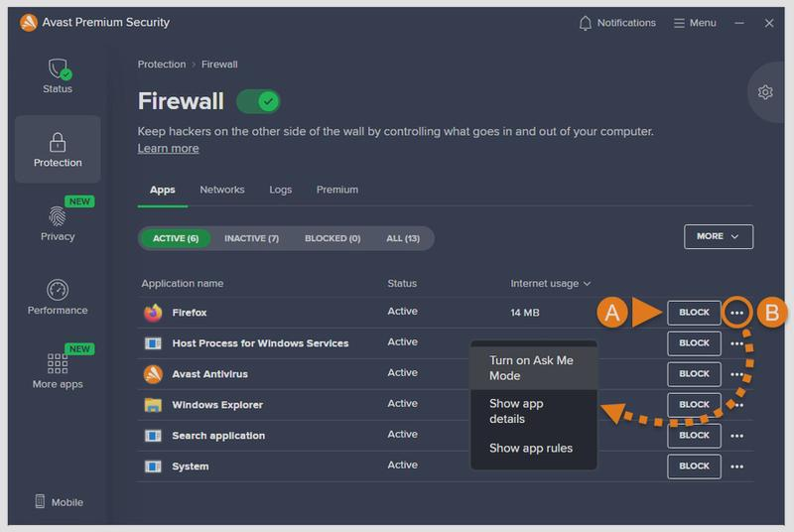The height and width of the screenshot is (532, 794).
Task: Filter apps by ACTIVE (6)
Action: [176, 238]
